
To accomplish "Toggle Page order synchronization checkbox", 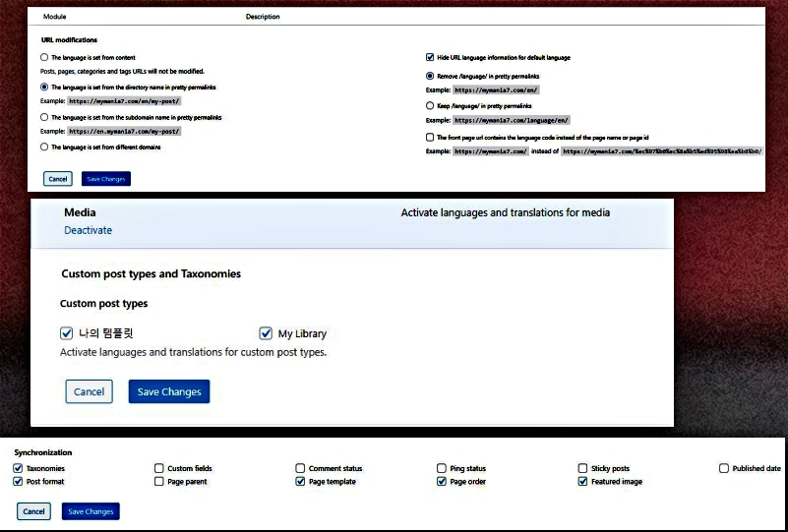I will (x=442, y=481).
